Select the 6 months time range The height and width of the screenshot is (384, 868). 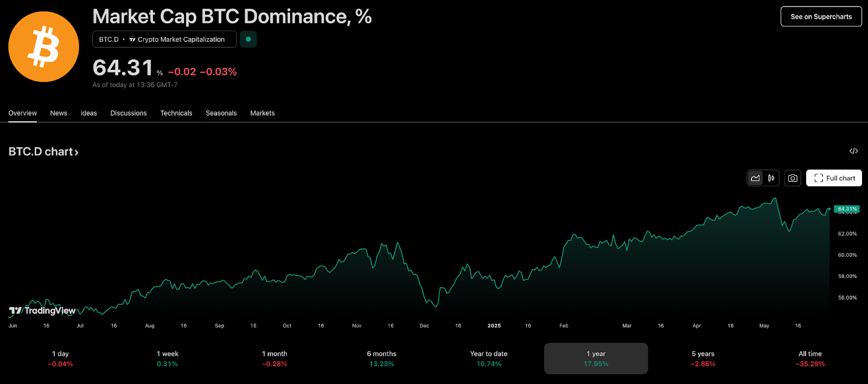(381, 358)
